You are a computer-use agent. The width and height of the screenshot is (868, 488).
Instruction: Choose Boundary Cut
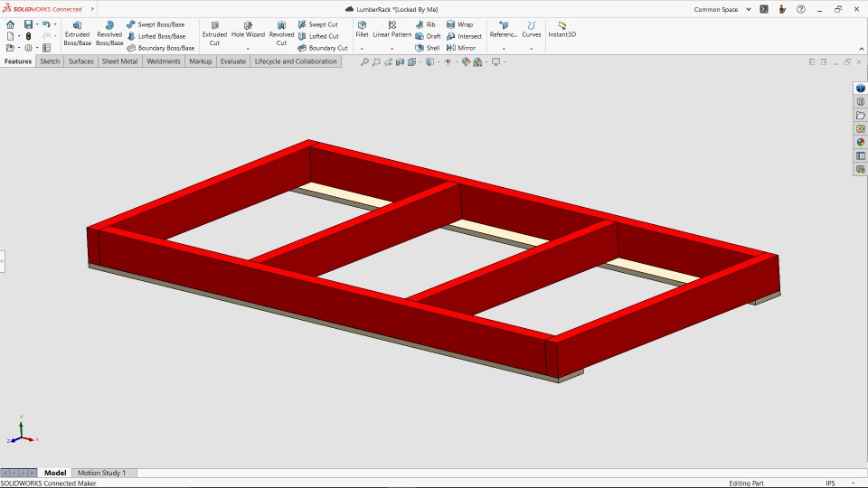[323, 48]
